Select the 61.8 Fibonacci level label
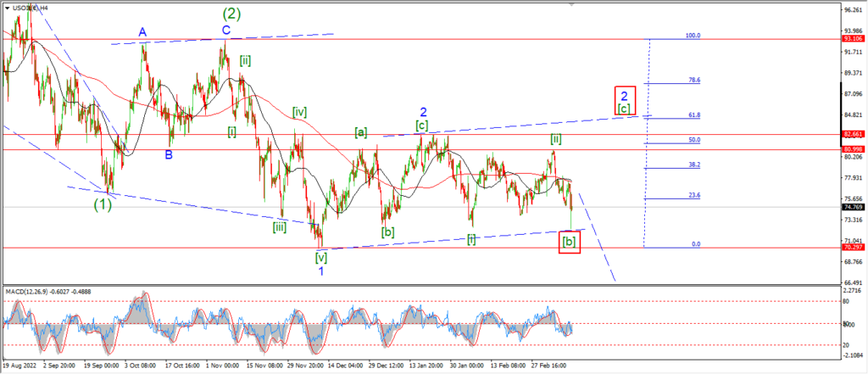Screen dimensions: 868x374 pyautogui.click(x=694, y=115)
